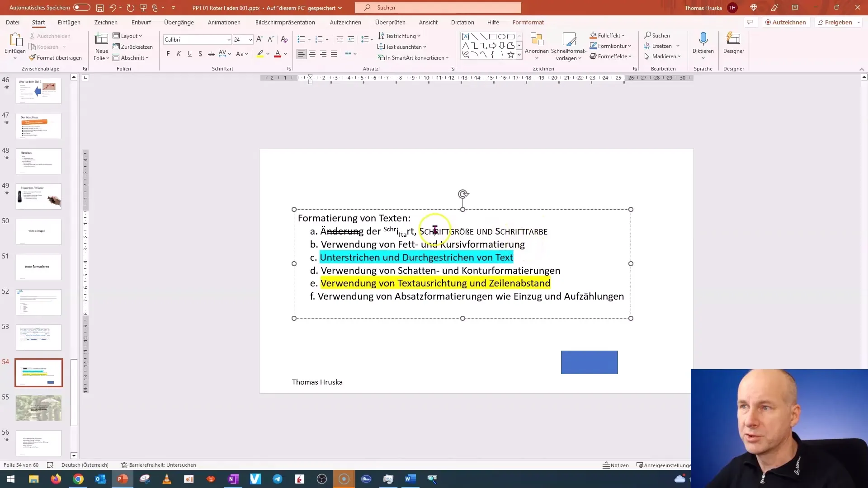Toggle strikethrough ab formatting
This screenshot has height=488, width=868.
(211, 54)
